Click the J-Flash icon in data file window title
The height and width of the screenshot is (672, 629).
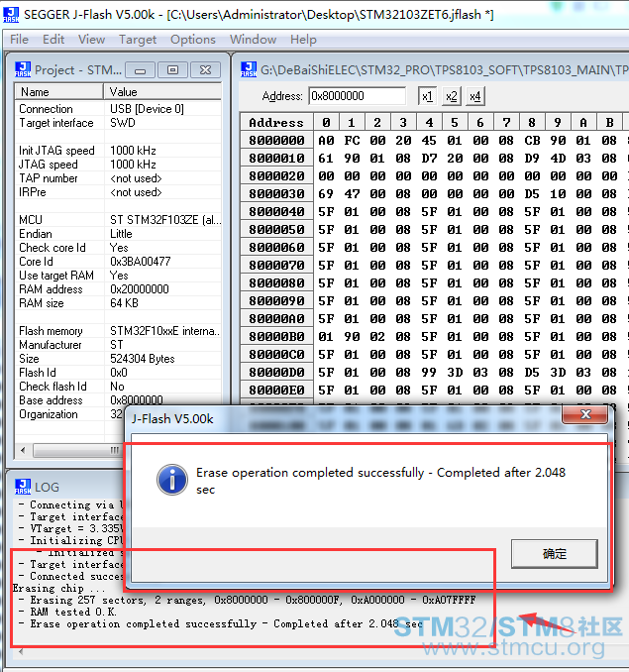(249, 69)
